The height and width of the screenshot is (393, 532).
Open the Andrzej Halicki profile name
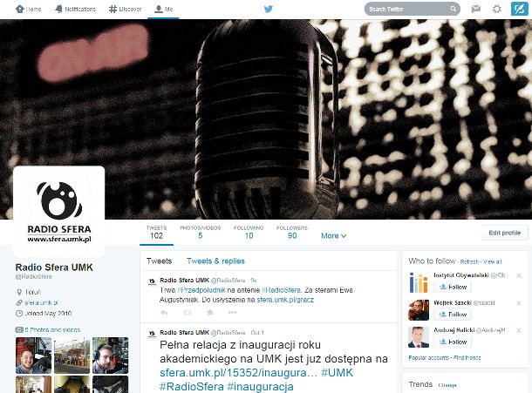point(454,330)
